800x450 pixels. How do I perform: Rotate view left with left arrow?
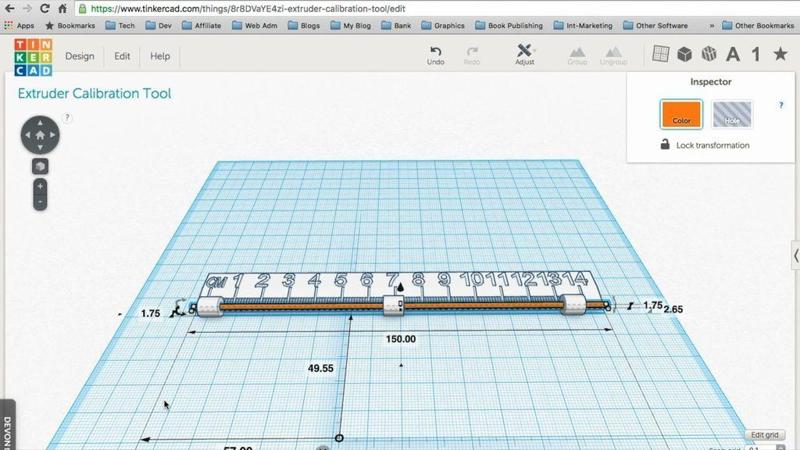tap(28, 135)
